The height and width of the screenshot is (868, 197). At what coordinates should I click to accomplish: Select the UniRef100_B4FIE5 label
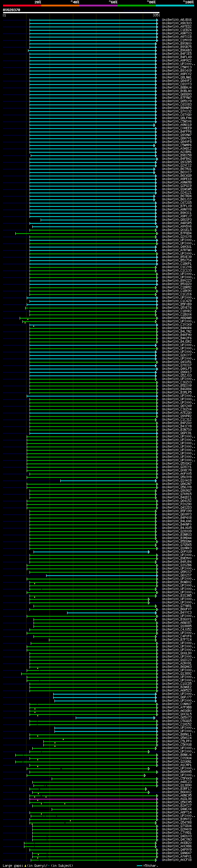click(x=177, y=54)
